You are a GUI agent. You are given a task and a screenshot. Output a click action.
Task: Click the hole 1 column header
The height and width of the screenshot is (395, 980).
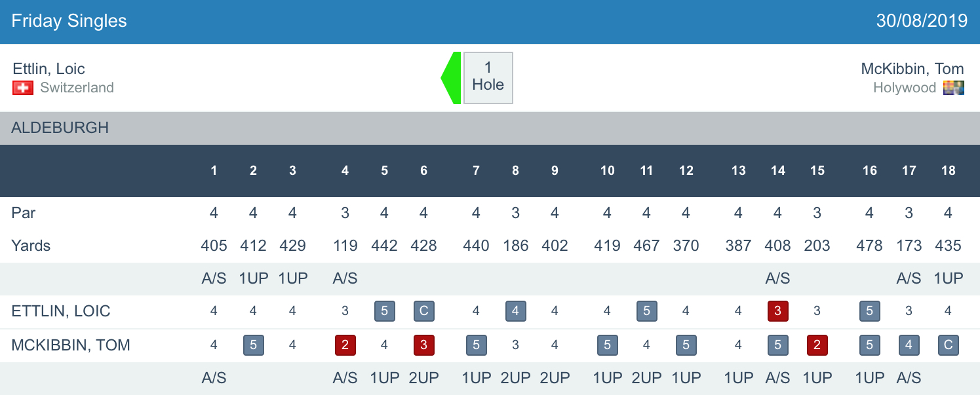pos(214,171)
